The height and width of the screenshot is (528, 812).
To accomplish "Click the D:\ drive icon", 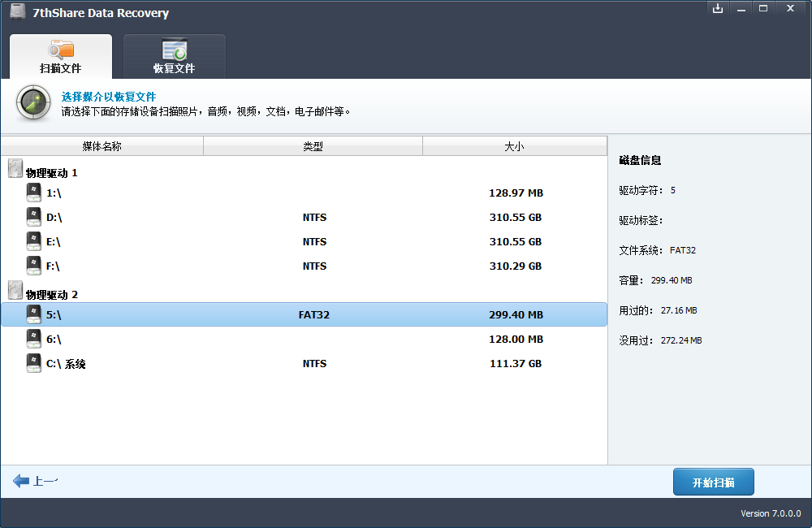I will [x=33, y=217].
